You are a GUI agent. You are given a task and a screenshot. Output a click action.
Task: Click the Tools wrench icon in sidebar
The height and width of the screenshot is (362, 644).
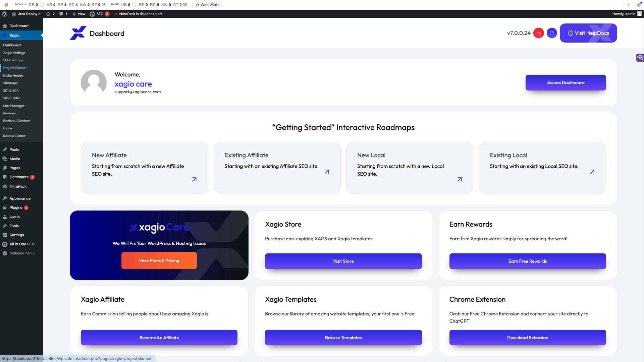(5, 226)
